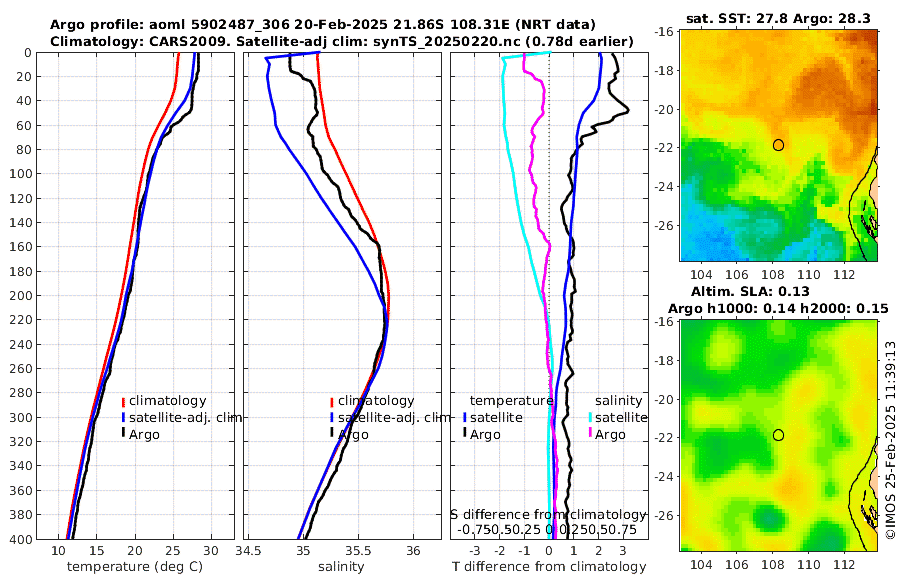This screenshot has width=900, height=580.
Task: Click longitude tick '108' under SLA map
Action: (x=773, y=565)
